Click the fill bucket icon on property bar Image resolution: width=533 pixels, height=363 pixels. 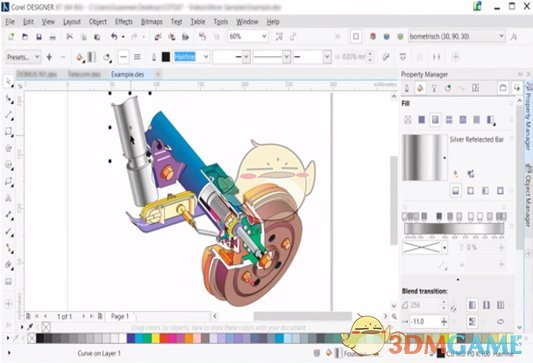click(x=80, y=57)
